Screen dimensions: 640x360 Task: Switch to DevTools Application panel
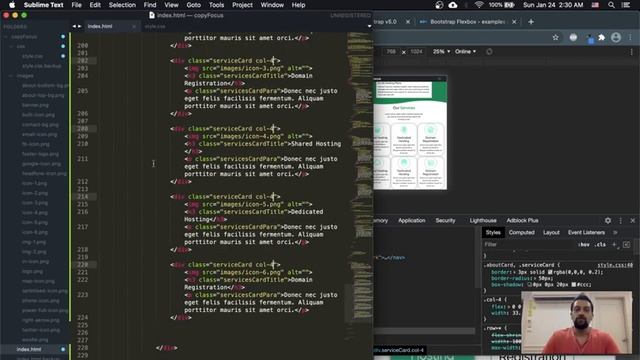coord(411,220)
